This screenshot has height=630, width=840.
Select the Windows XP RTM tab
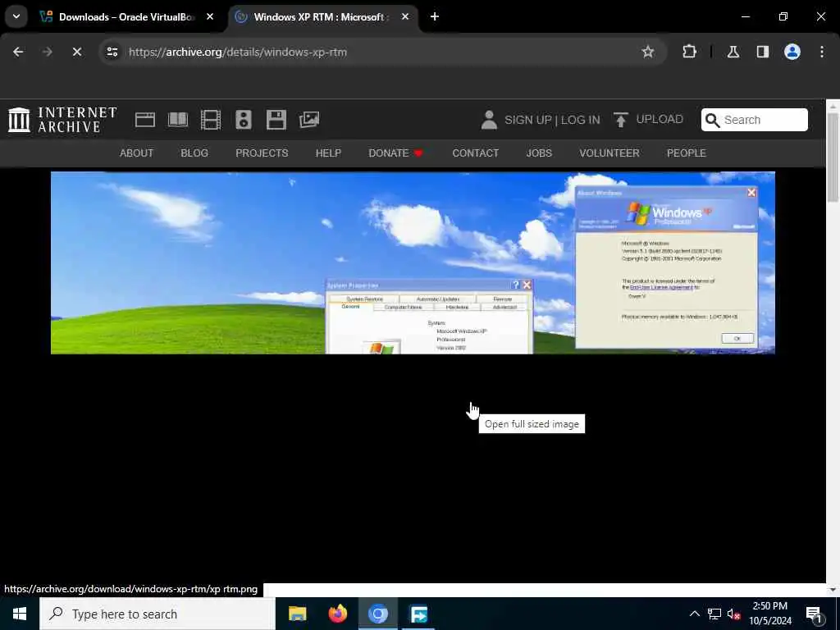click(323, 16)
